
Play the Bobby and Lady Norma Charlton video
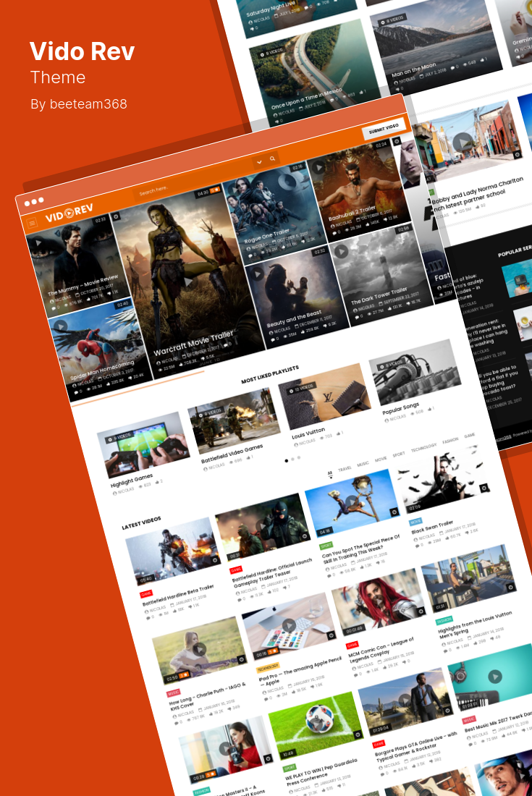462,143
